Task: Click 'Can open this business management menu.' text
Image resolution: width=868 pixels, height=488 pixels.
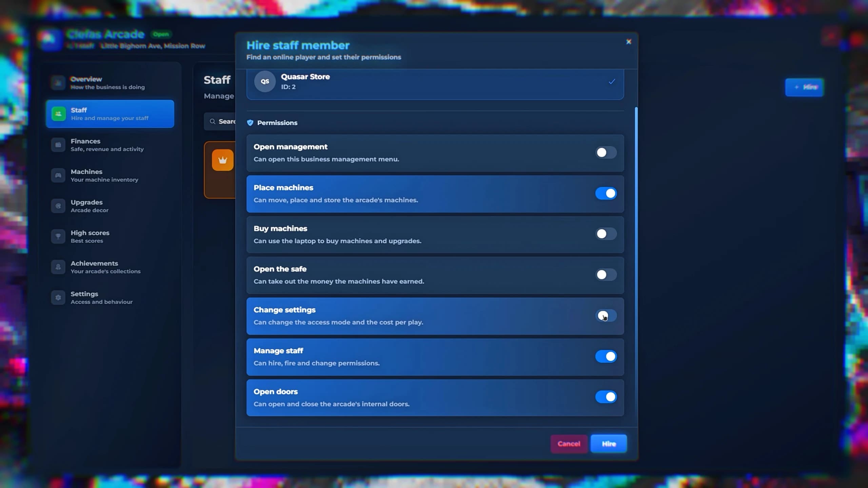Action: pyautogui.click(x=326, y=159)
